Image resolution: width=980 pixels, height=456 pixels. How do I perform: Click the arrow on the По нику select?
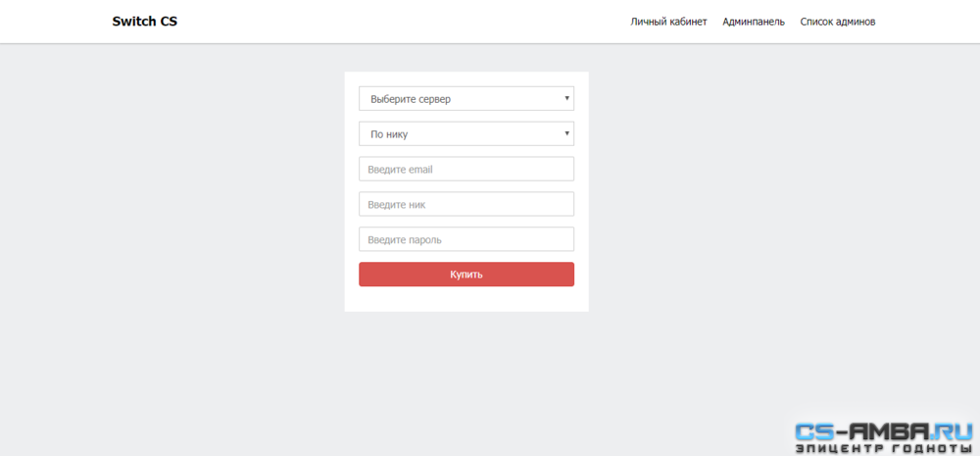click(566, 133)
